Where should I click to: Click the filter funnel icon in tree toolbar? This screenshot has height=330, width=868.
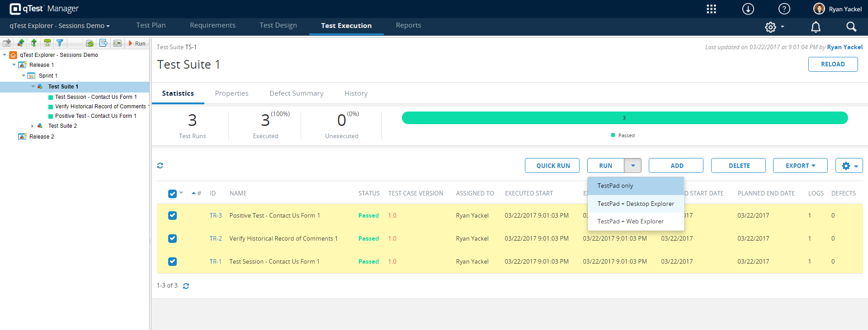pos(60,43)
